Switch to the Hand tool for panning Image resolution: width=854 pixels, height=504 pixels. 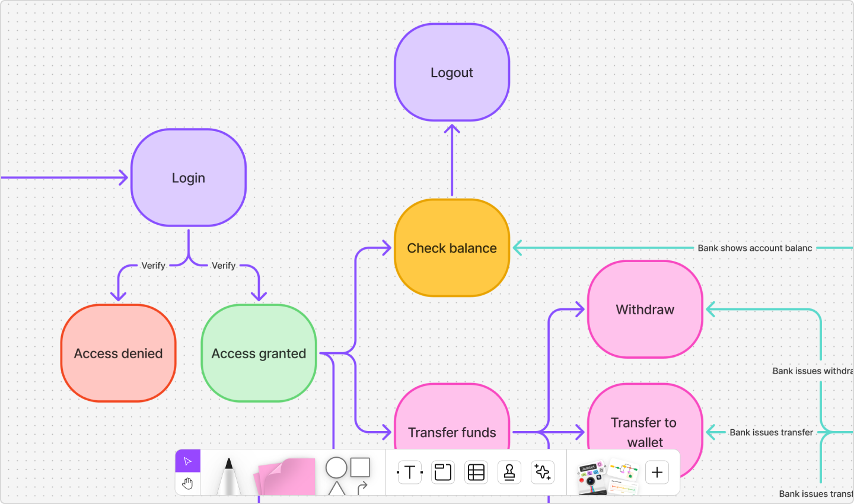coord(188,484)
